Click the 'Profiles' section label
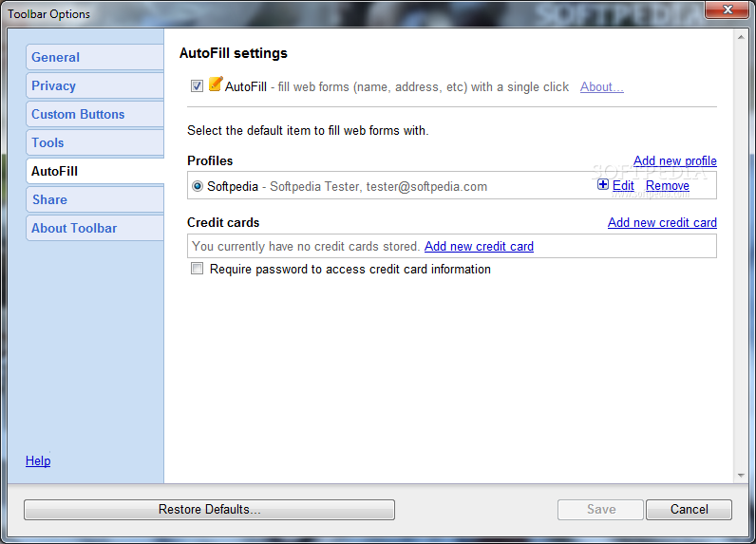This screenshot has height=544, width=756. 210,160
